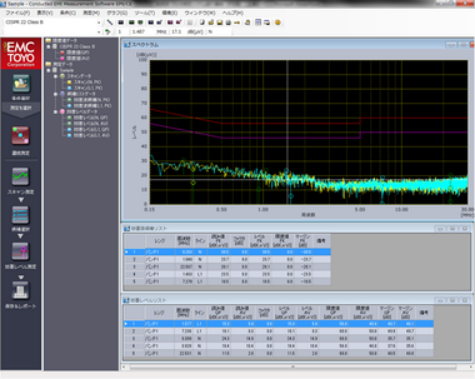The width and height of the screenshot is (475, 379).
Task: Open the CISPR 22 Class B standard dropdown
Action: coord(52,22)
